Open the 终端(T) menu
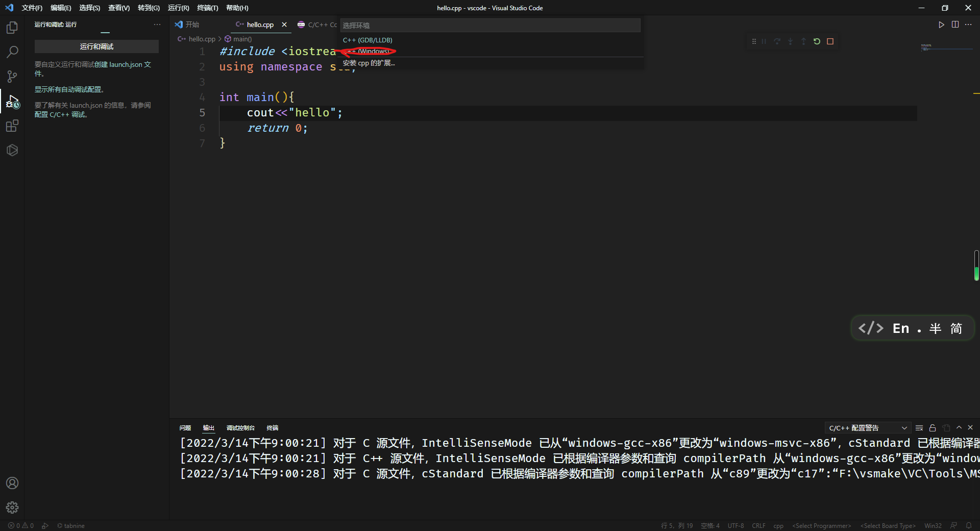The image size is (980, 531). tap(208, 8)
